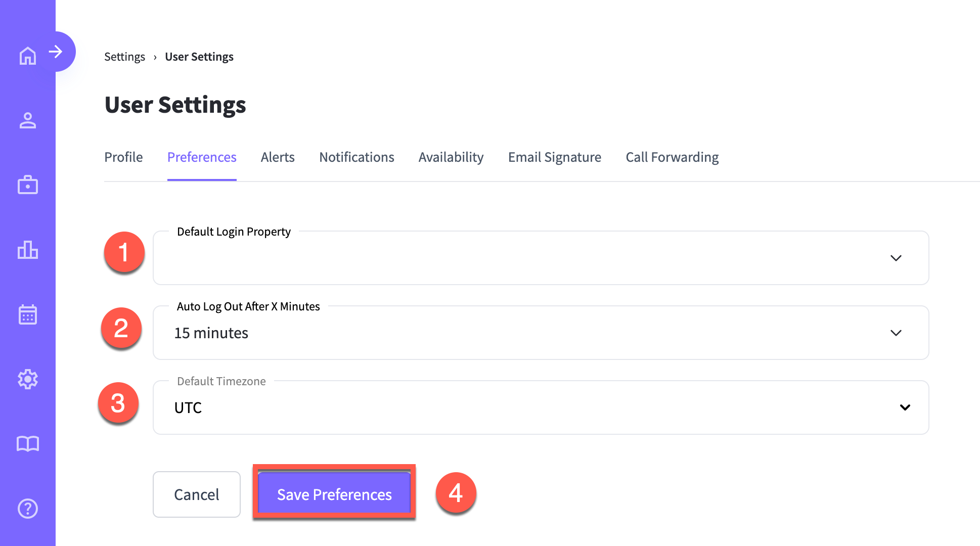
Task: Open the Auto Log Out minutes dropdown
Action: point(541,333)
